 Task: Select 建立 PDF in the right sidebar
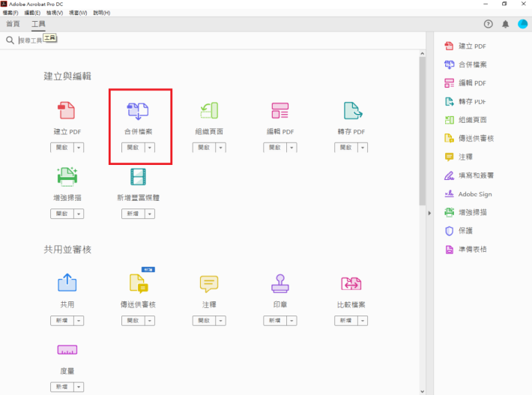465,46
